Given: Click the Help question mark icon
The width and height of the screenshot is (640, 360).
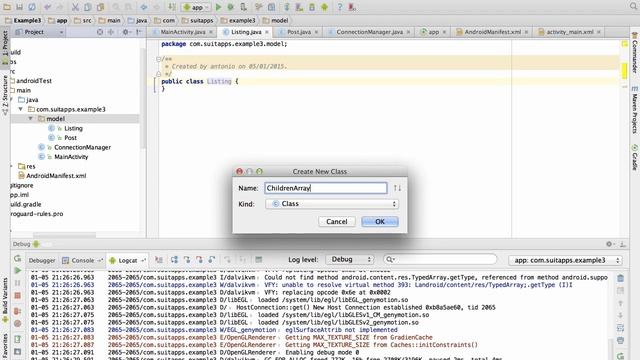Looking at the screenshot, I should 340,7.
